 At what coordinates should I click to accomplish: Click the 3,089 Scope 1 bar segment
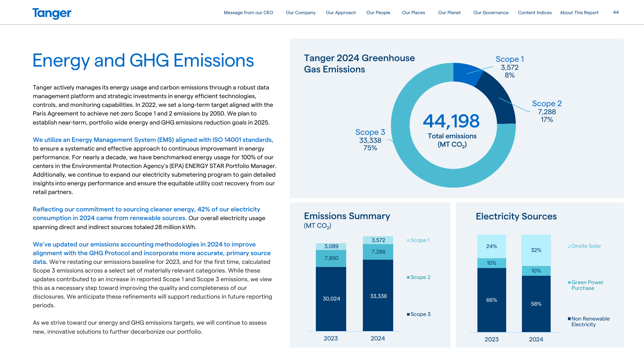[331, 246]
